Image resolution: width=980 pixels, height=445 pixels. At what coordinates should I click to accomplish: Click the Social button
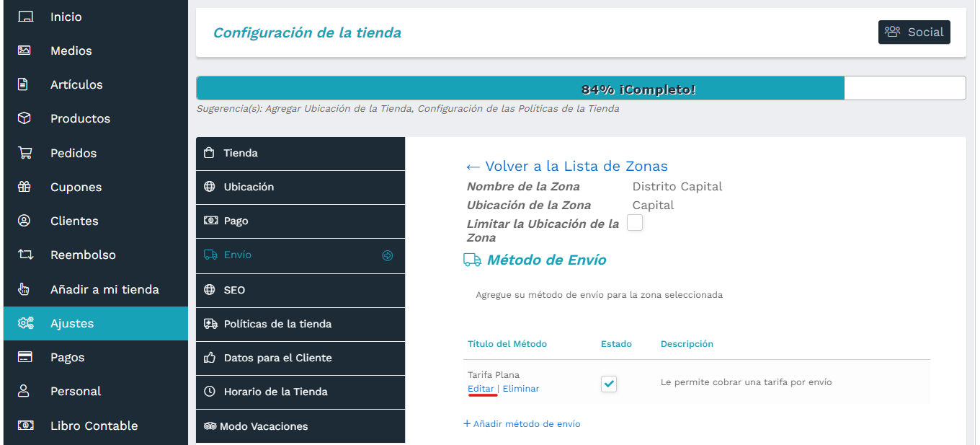pyautogui.click(x=914, y=32)
